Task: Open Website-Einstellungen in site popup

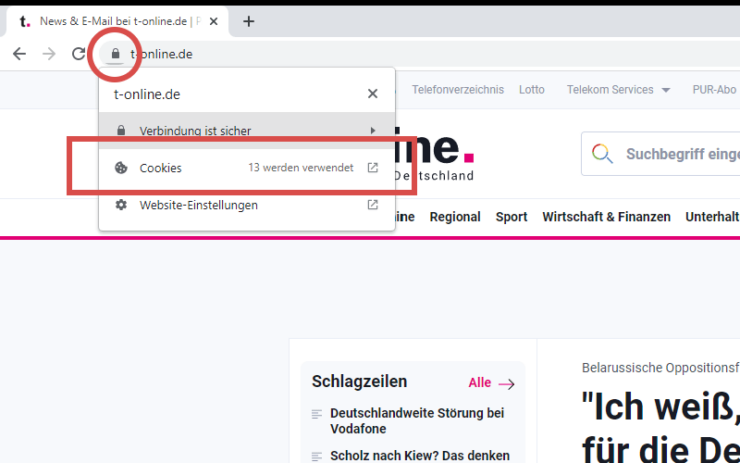Action: (247, 205)
